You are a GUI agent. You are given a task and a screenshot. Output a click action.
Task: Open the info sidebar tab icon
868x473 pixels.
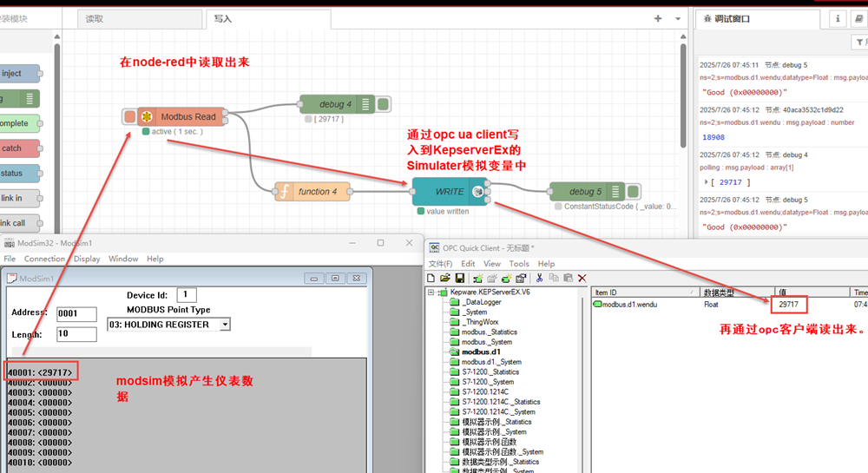pyautogui.click(x=838, y=19)
